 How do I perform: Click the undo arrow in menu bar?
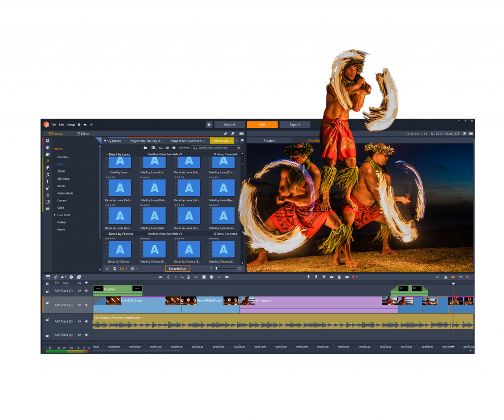[x=85, y=125]
